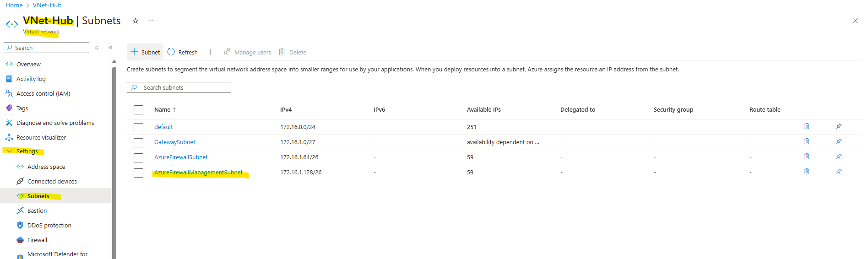Click the IPv4 column header
This screenshot has width=868, height=259.
pos(286,109)
